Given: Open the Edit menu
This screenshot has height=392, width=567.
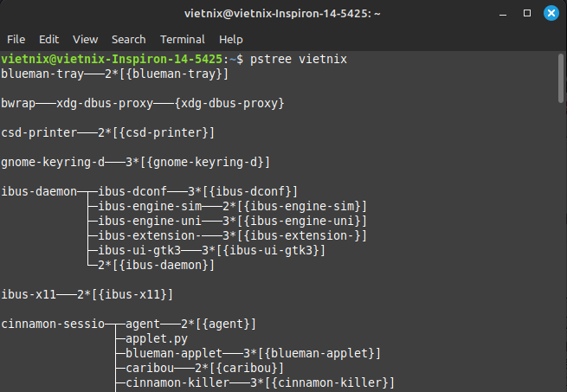Looking at the screenshot, I should (48, 40).
